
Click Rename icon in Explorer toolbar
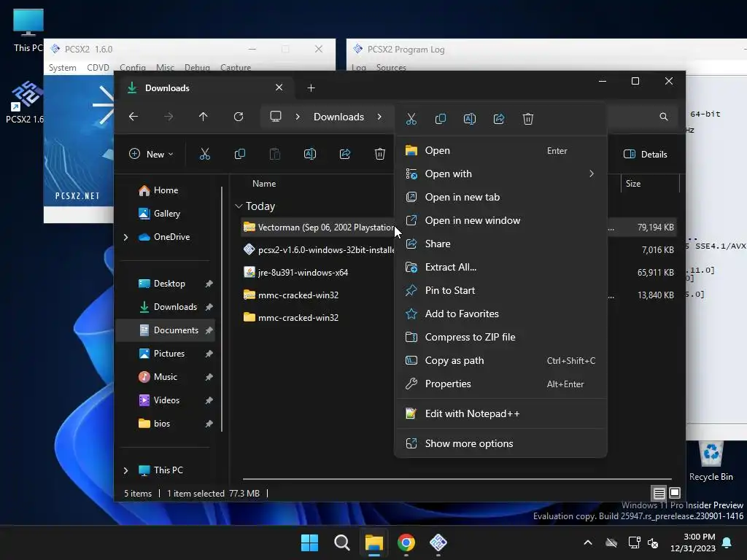point(310,154)
